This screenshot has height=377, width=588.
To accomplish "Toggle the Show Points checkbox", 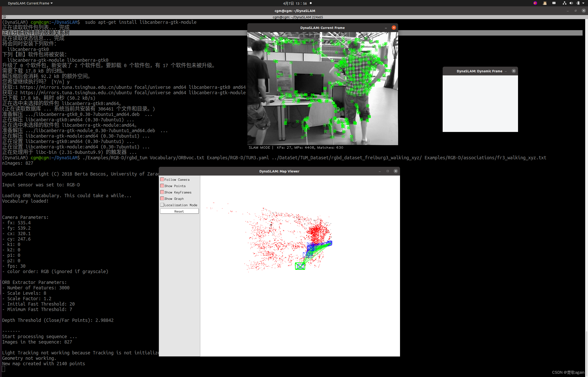I will click(x=162, y=186).
